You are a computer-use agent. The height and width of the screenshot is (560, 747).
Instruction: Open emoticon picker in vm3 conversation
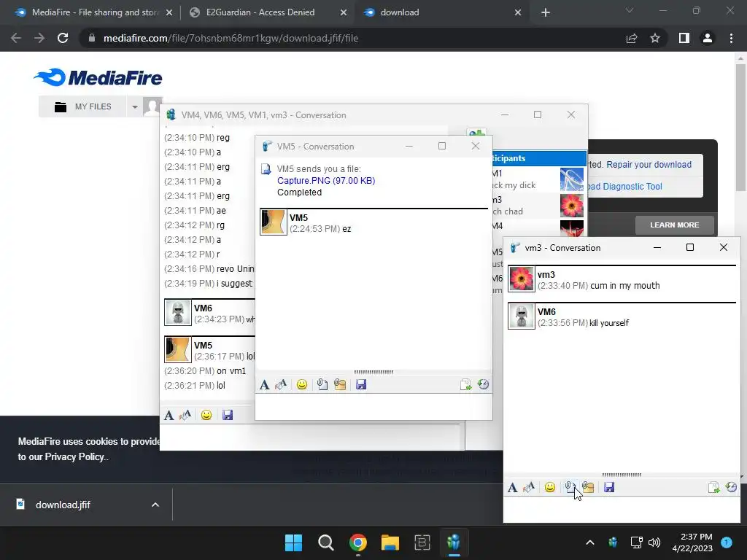click(550, 487)
